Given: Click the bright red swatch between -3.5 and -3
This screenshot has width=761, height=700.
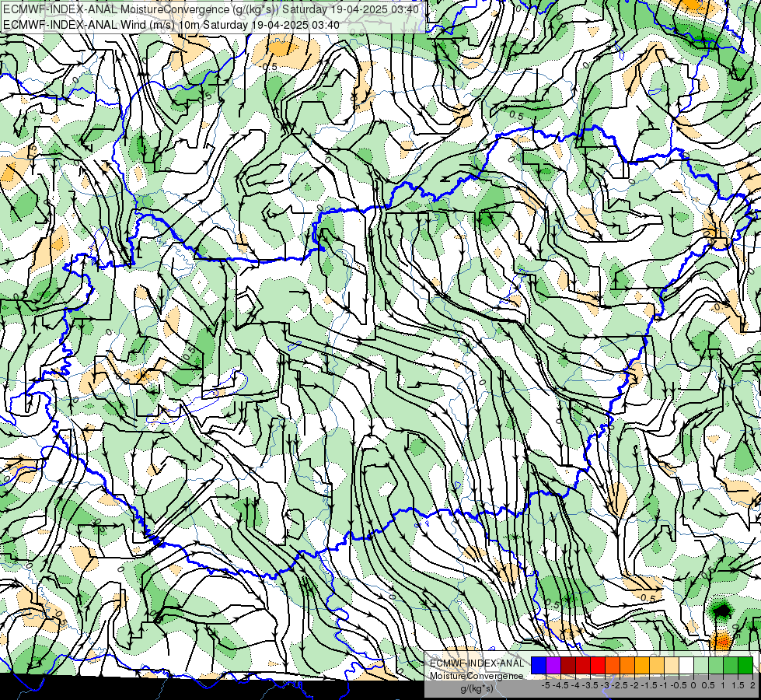Looking at the screenshot, I should tap(598, 666).
